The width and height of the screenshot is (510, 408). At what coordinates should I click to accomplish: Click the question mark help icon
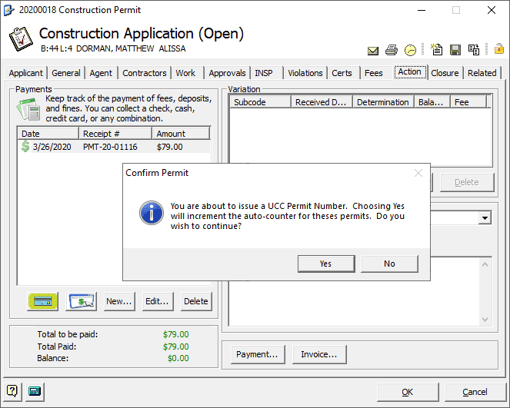(12, 391)
